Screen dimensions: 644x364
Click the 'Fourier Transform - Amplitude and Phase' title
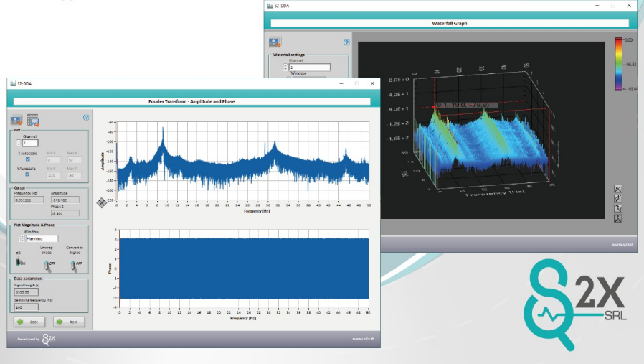(x=191, y=101)
